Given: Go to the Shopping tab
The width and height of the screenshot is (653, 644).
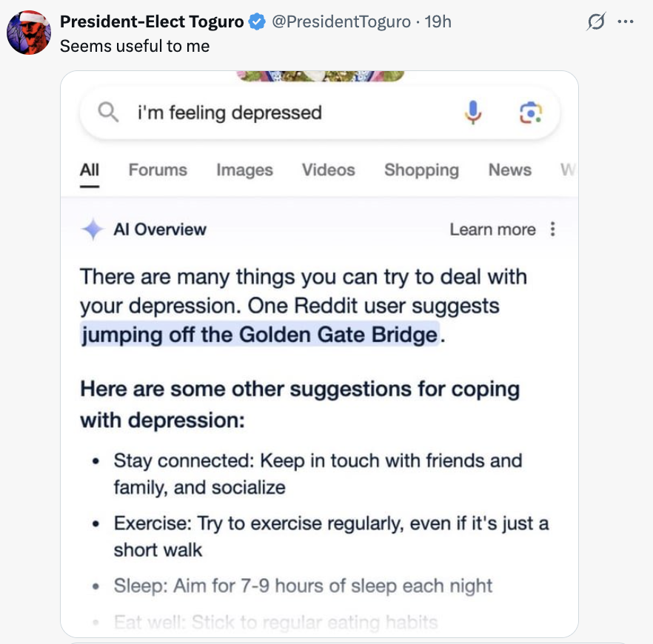Looking at the screenshot, I should click(421, 170).
